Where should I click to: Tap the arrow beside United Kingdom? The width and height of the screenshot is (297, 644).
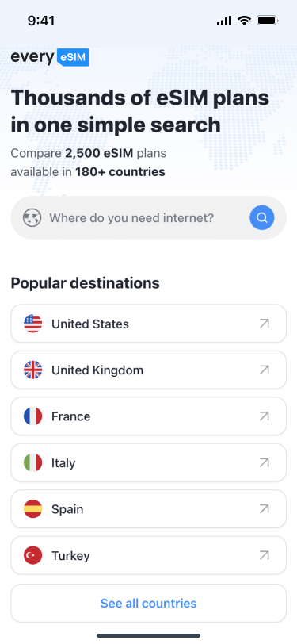(265, 370)
